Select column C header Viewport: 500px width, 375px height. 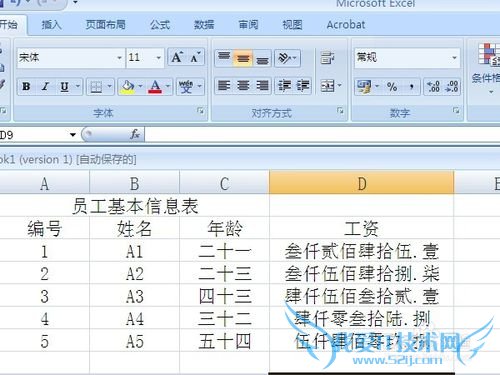(224, 183)
